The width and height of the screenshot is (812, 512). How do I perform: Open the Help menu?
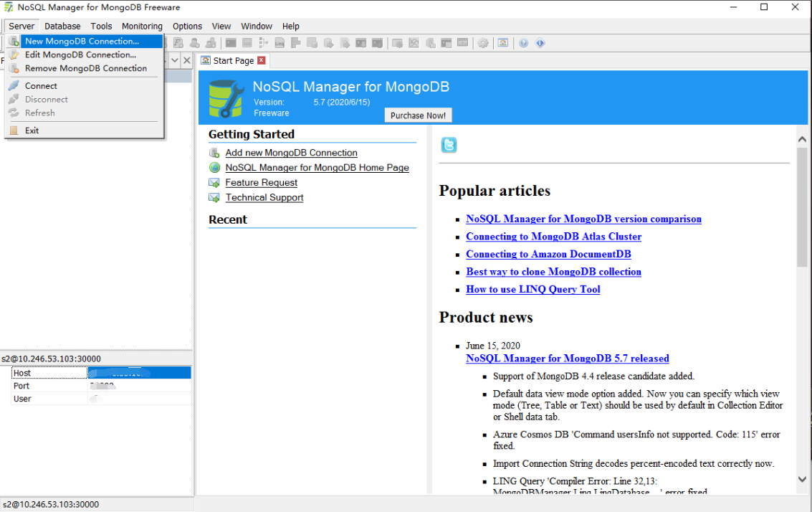(290, 26)
